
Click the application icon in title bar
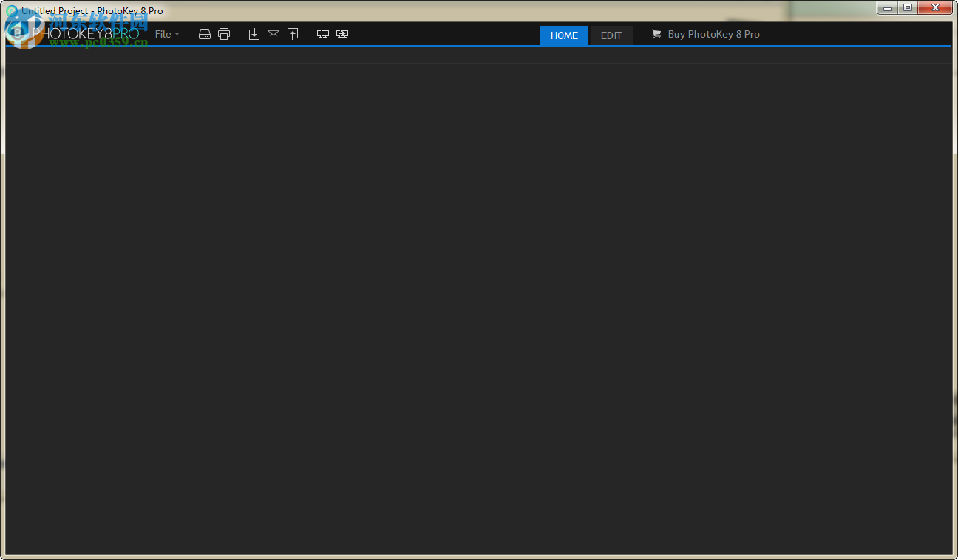12,10
